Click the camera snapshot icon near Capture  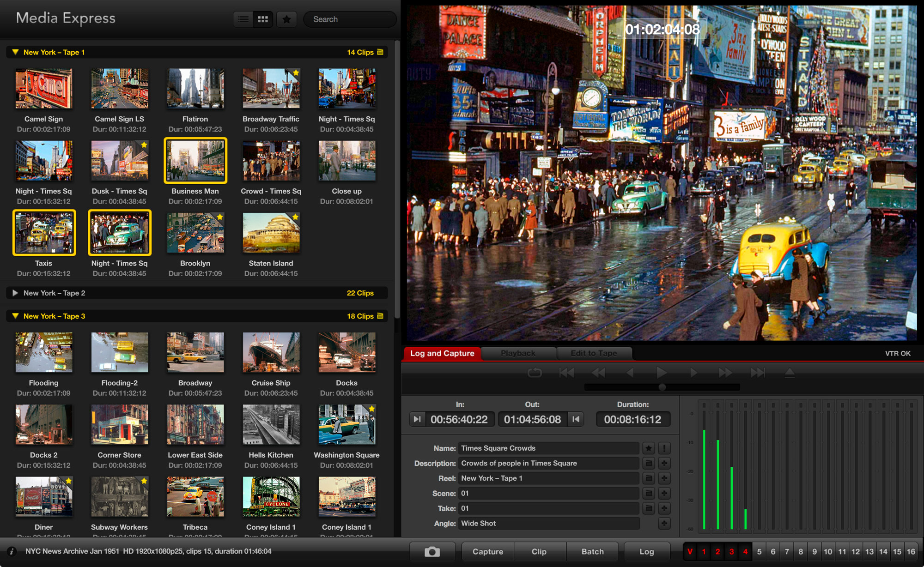coord(432,551)
